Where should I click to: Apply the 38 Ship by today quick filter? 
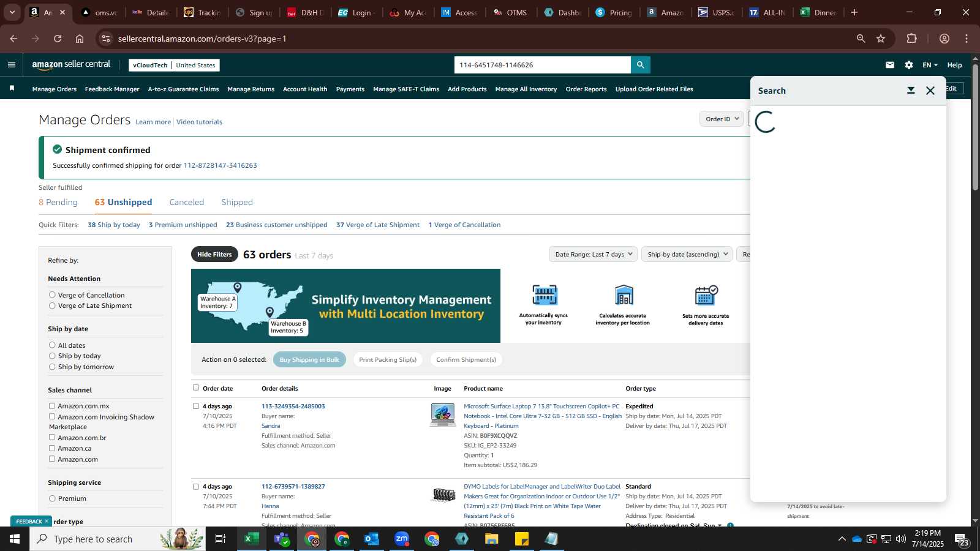click(x=114, y=225)
